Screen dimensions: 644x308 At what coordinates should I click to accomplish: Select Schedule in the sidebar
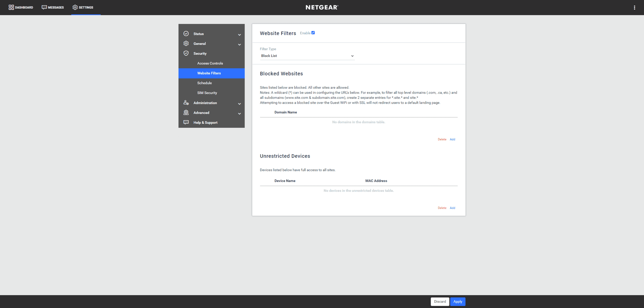click(x=204, y=83)
